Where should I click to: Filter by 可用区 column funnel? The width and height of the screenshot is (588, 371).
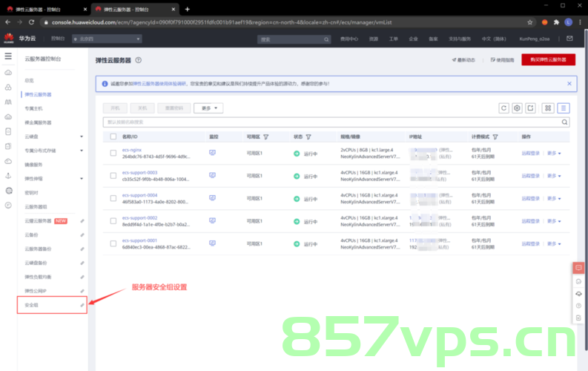[x=266, y=137]
